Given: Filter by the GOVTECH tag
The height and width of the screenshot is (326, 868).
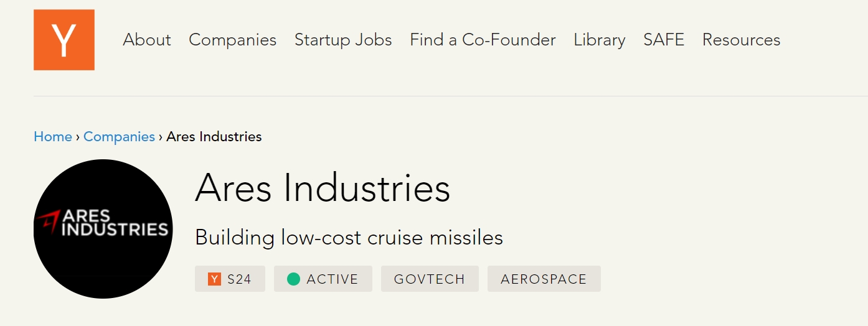Looking at the screenshot, I should [430, 279].
